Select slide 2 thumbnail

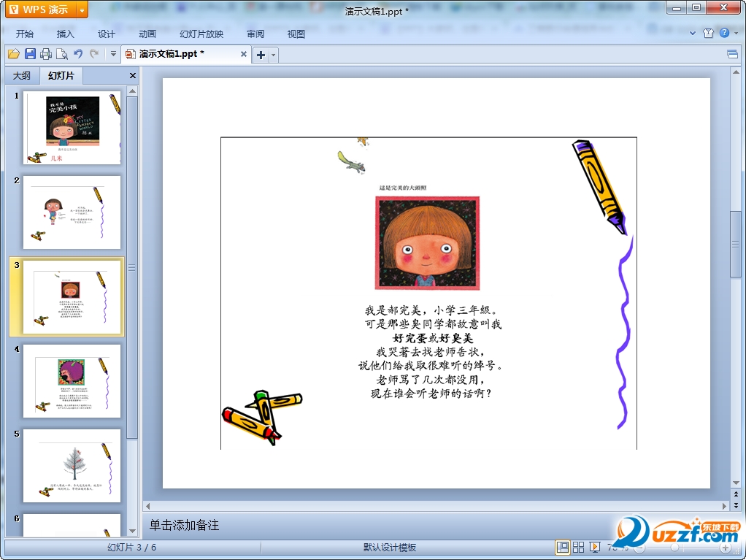click(x=72, y=212)
